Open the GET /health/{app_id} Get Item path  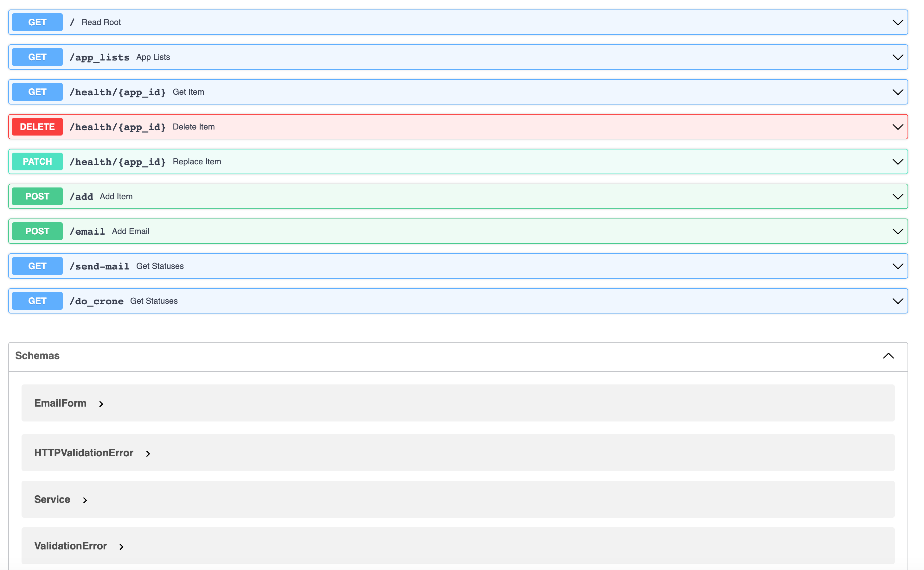tap(118, 92)
